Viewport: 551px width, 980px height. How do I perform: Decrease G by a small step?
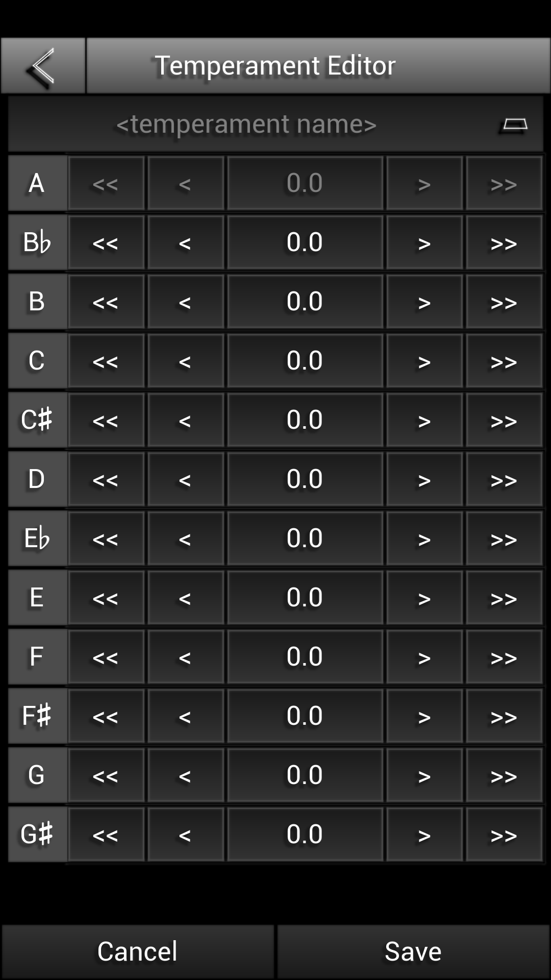tap(185, 775)
